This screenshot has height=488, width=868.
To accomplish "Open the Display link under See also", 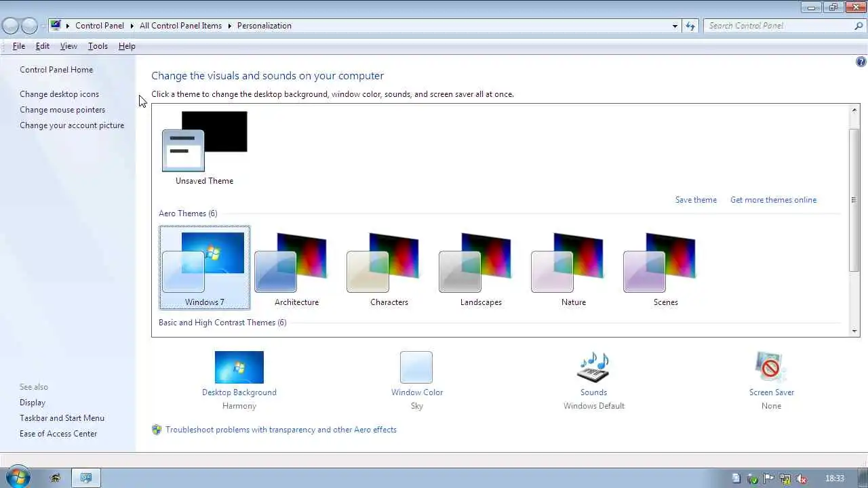I will [33, 403].
